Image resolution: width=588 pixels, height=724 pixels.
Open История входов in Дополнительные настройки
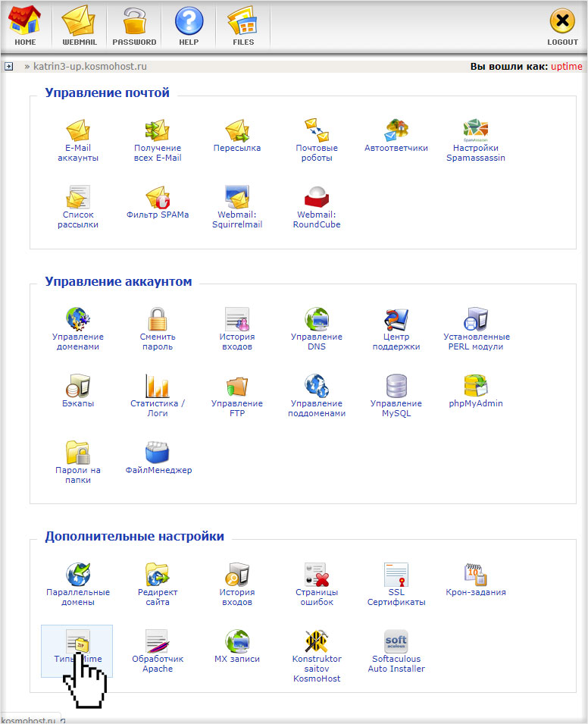pyautogui.click(x=237, y=575)
